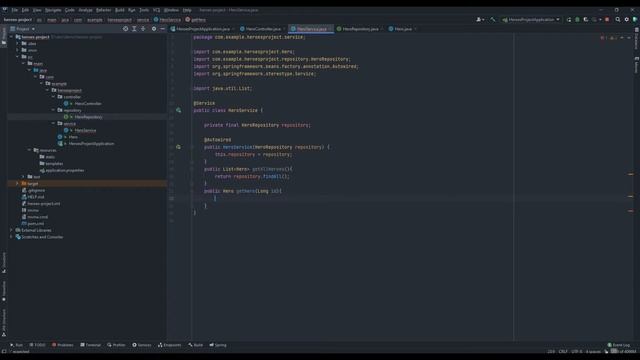This screenshot has height=360, width=640.
Task: Switch to HeroesProjectApplication.java tab
Action: coord(202,29)
